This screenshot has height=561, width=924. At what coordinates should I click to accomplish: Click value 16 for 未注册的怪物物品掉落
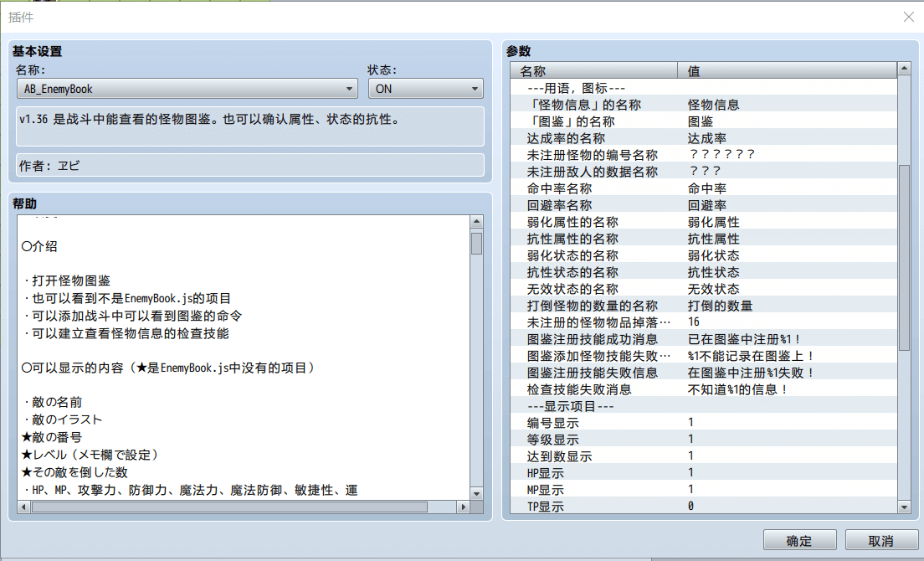(x=694, y=322)
